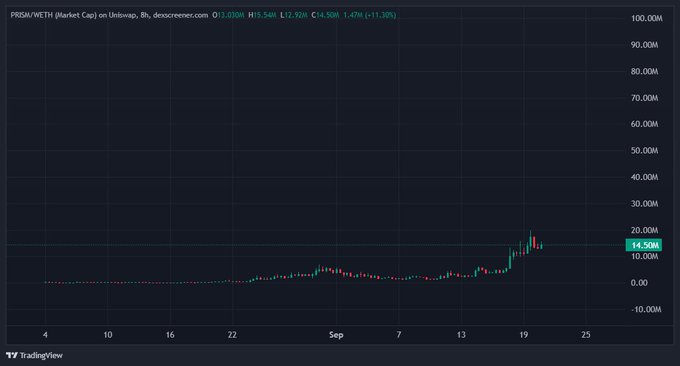Click the high value H15.54M

262,15
